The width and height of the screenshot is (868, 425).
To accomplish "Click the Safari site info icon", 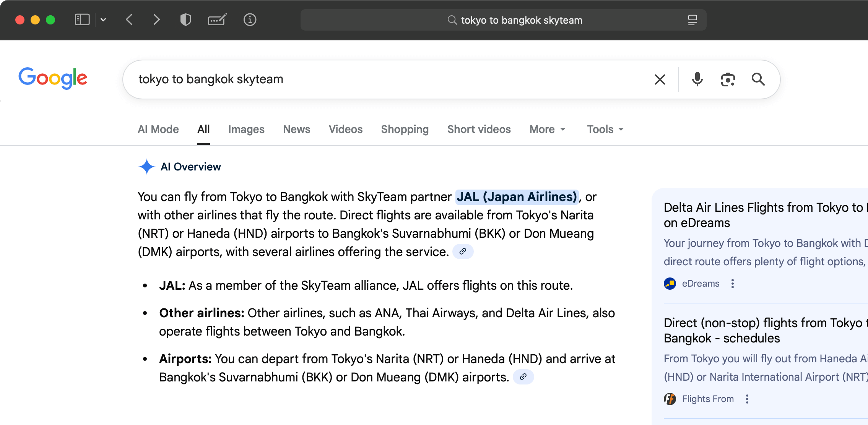I will [250, 20].
